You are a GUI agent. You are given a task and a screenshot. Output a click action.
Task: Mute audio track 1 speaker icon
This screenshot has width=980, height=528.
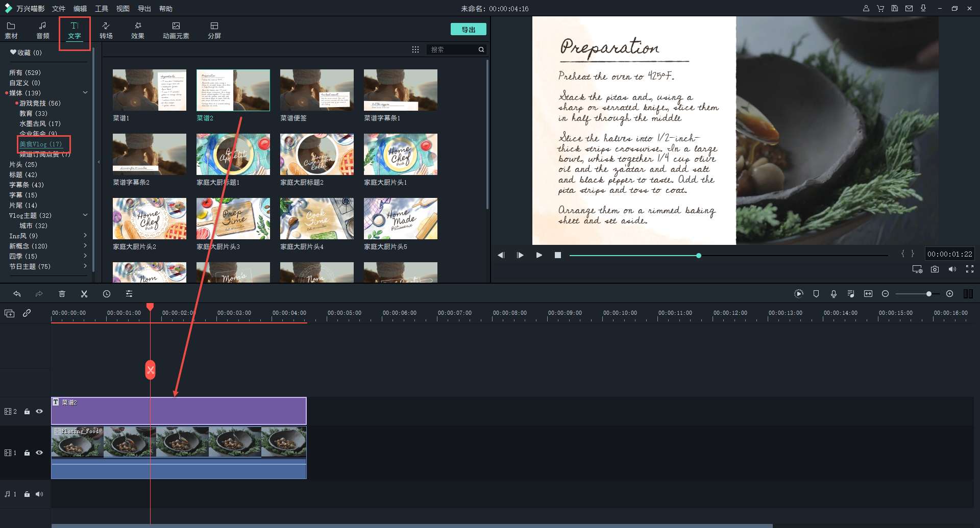pos(39,494)
